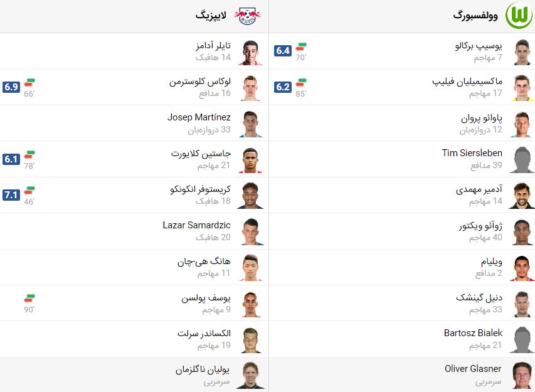Viewport: 535px width, 392px height.
Task: Click substitution arrows icon at 70' mark
Action: click(x=301, y=47)
